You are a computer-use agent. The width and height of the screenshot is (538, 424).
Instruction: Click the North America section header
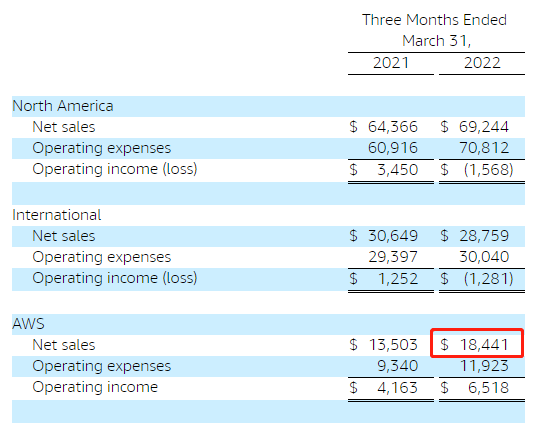click(63, 106)
